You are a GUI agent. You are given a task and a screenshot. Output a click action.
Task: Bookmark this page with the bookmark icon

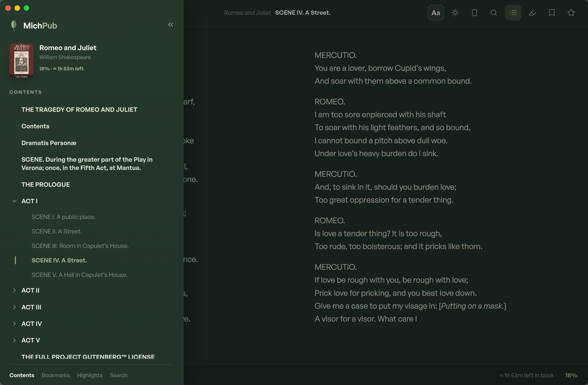click(x=552, y=13)
